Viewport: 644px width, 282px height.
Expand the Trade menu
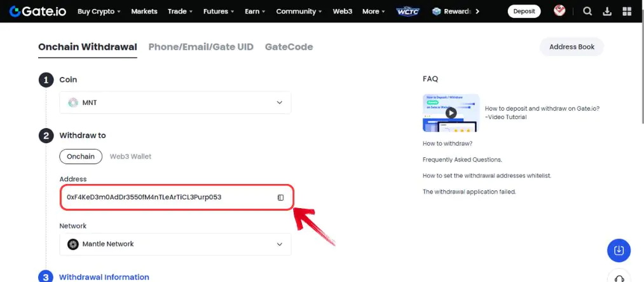point(180,11)
